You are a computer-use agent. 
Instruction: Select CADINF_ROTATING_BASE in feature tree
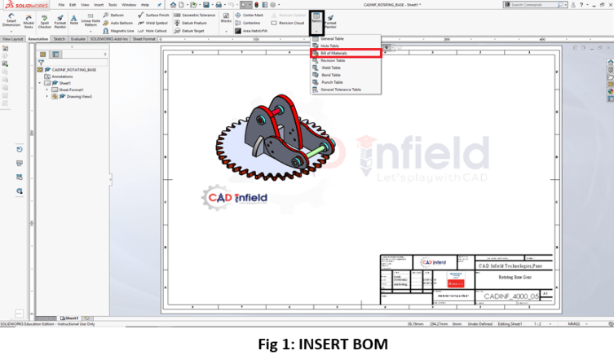(x=74, y=69)
